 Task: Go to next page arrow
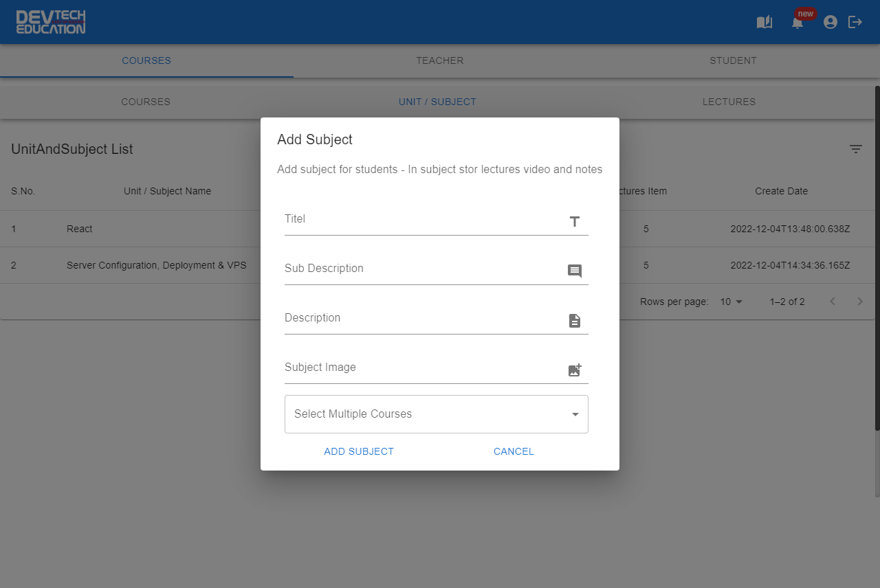860,302
